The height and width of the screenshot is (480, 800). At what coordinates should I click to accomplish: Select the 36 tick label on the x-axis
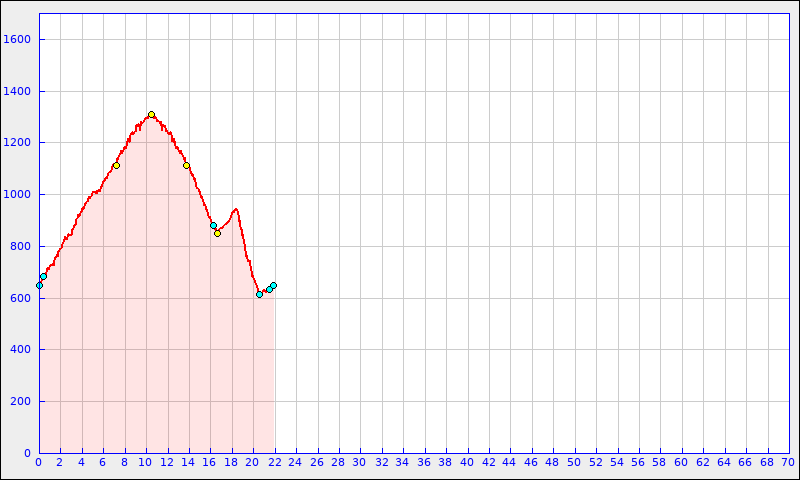coord(423,462)
